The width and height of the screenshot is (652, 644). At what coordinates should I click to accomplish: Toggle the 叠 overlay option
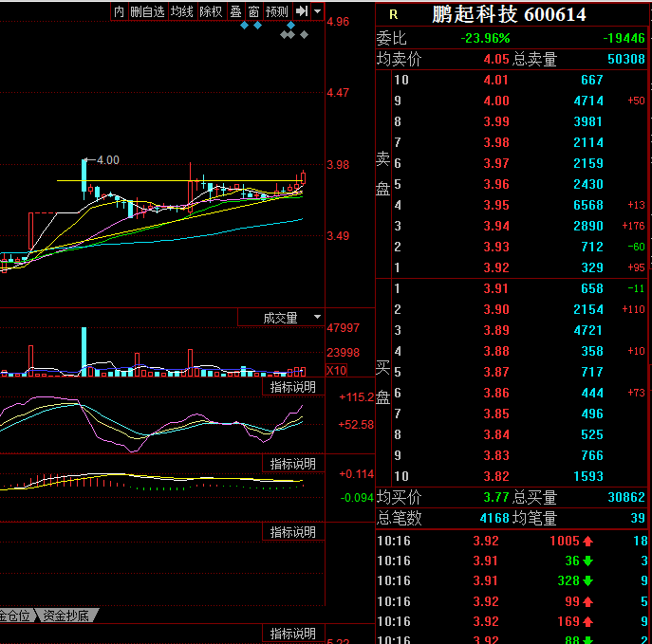(235, 11)
